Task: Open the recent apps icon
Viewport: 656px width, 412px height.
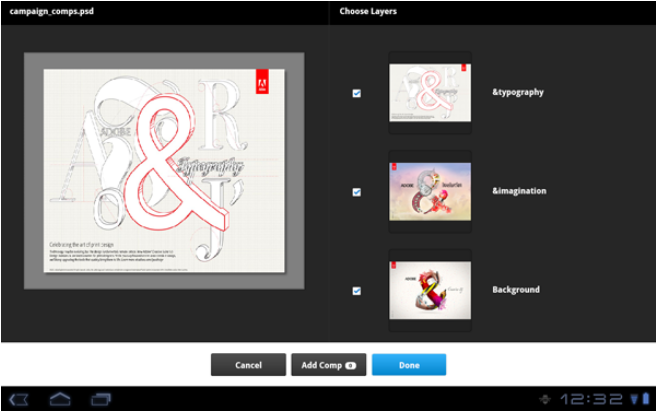Action: 101,399
